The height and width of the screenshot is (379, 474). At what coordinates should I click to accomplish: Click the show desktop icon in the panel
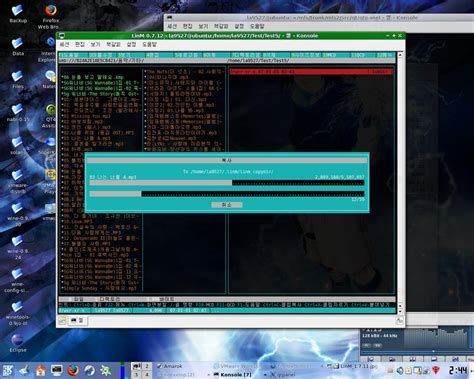[x=24, y=370]
